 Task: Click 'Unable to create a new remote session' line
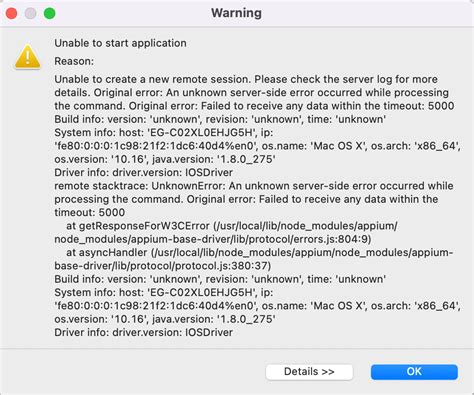(246, 79)
